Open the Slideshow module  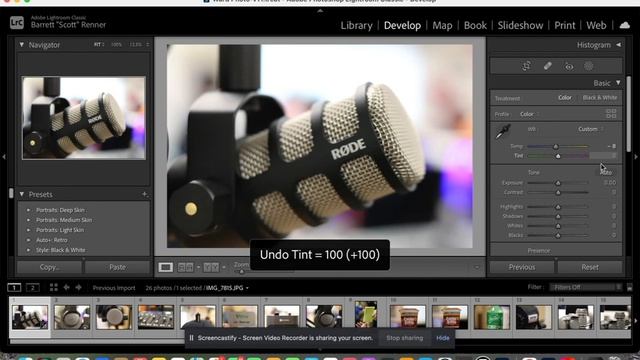click(x=520, y=25)
